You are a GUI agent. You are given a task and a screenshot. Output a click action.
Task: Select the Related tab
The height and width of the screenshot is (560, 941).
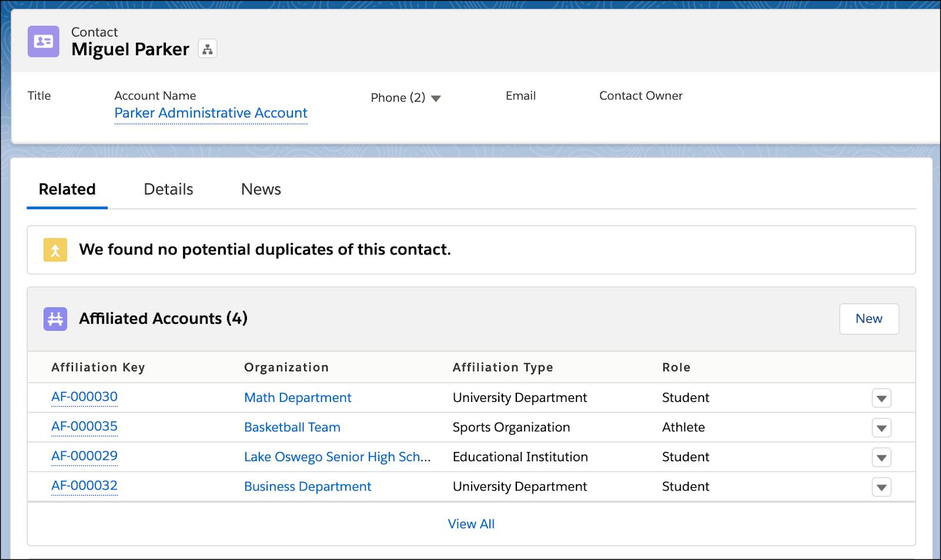coord(66,189)
